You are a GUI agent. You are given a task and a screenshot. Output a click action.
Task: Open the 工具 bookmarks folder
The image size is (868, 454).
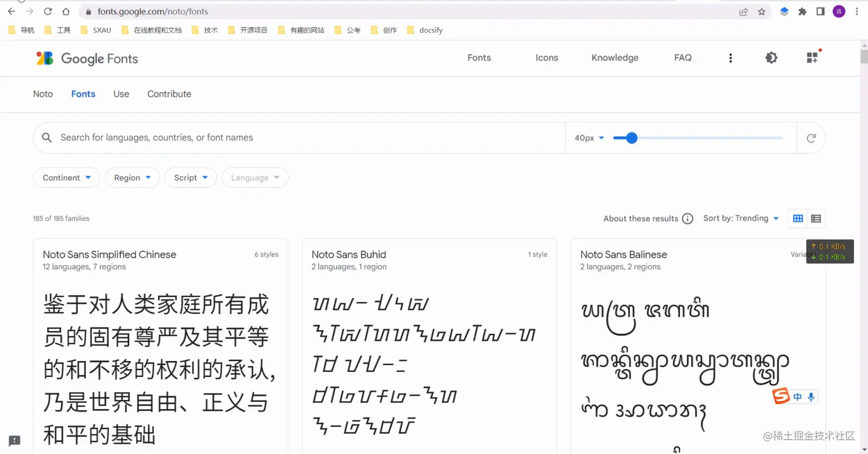pos(58,30)
